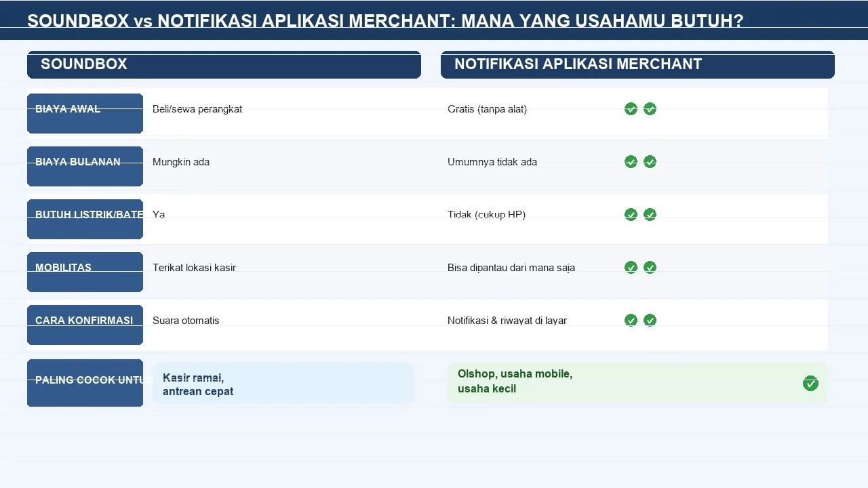The image size is (868, 488).
Task: Select the SOUNDBOX column header
Action: coord(224,64)
